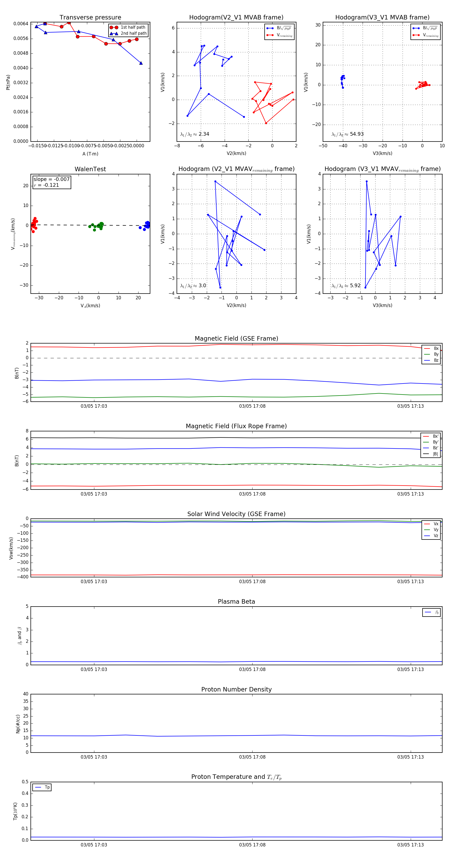Click the "Plasma Beta" plot title

(236, 602)
